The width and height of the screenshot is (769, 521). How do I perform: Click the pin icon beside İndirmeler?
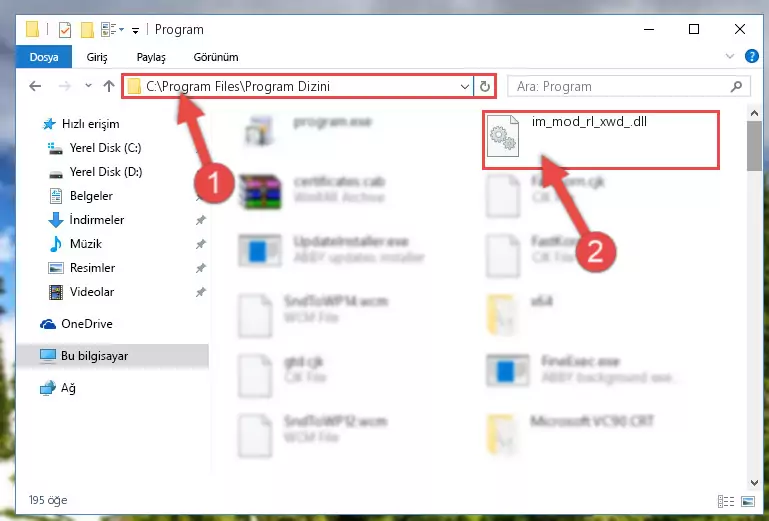[x=200, y=220]
